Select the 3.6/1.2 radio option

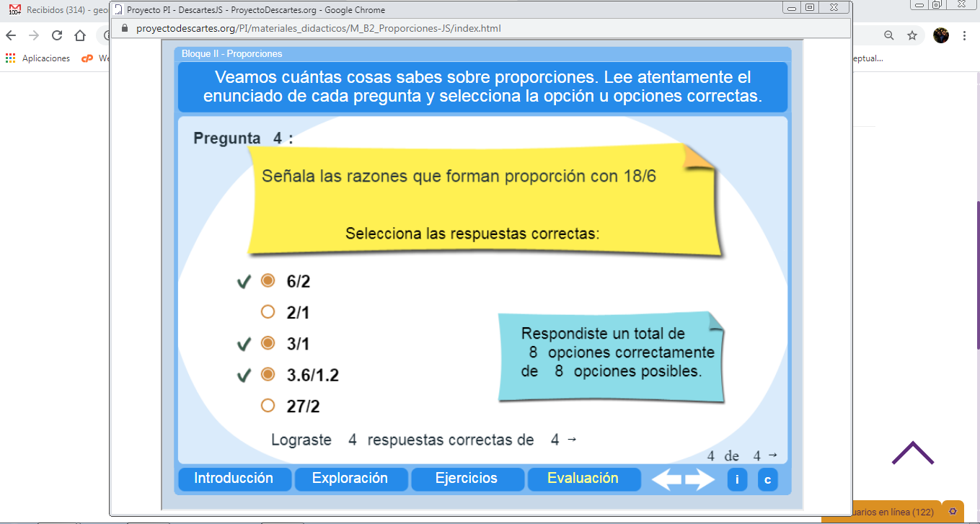[x=268, y=375]
